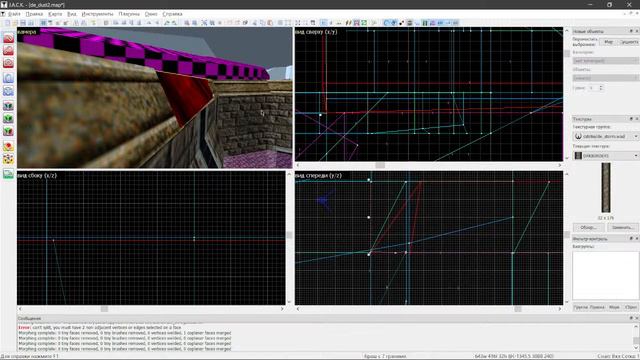640x360 pixels.
Task: Pin the Фильтр контроля panel
Action: click(x=631, y=238)
